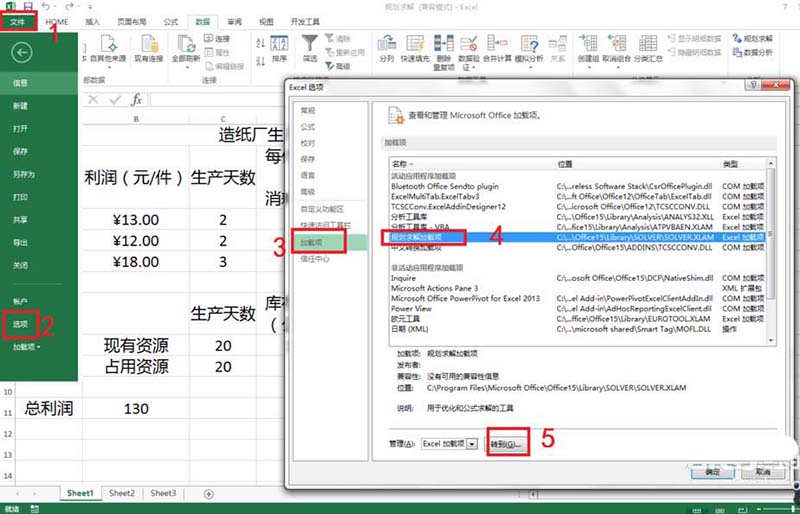Click the sort descending Z-A icon
Image resolution: width=800 pixels, height=514 pixels.
click(260, 61)
